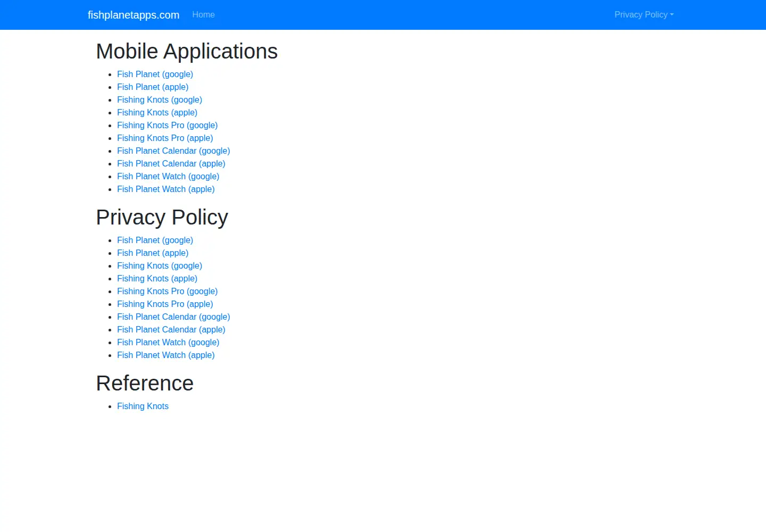
Task: Go to Home in navbar
Action: (x=203, y=15)
